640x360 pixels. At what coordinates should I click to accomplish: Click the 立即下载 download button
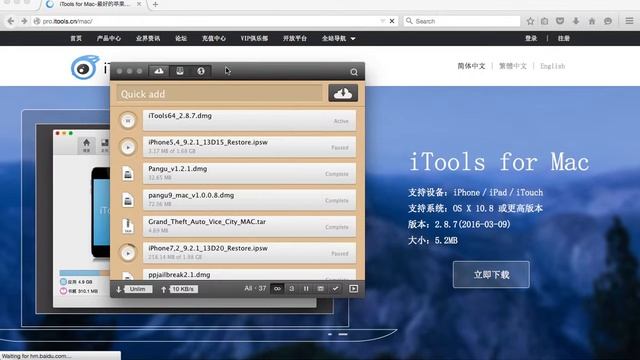point(491,275)
